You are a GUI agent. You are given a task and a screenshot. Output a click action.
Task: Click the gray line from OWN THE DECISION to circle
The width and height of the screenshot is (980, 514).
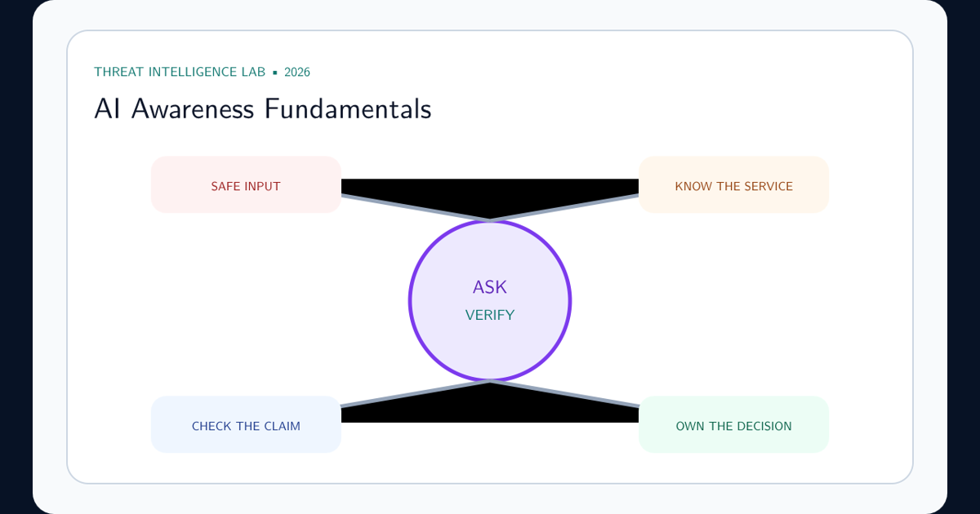click(x=564, y=393)
